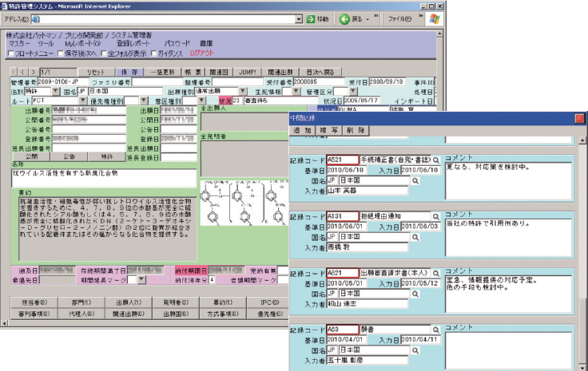Click the 名称 text field
Screen dimensions: 588x371
(104, 178)
